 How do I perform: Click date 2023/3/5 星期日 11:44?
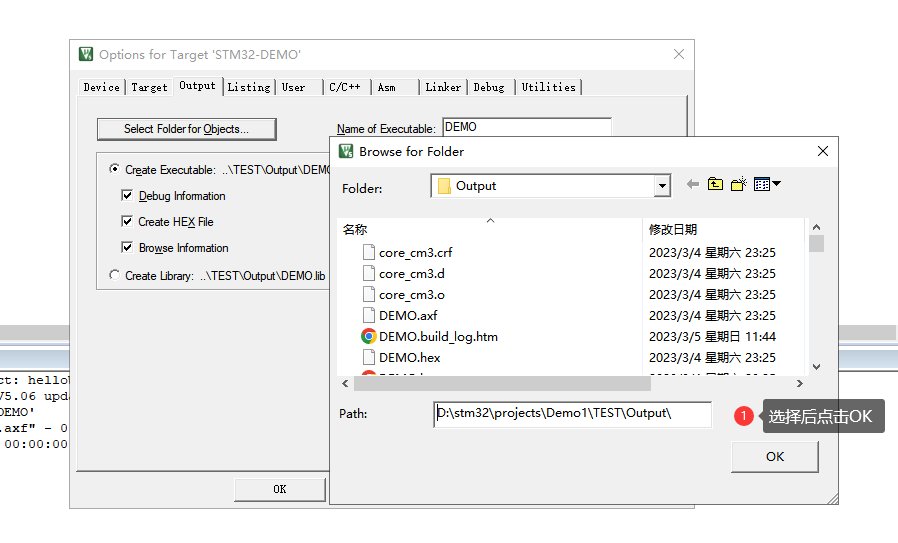(x=712, y=337)
